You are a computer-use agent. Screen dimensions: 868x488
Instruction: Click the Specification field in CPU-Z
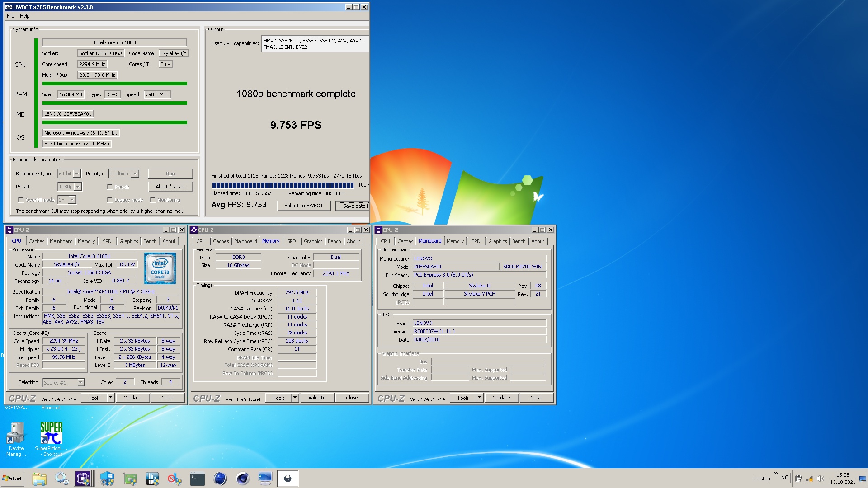[x=111, y=291]
